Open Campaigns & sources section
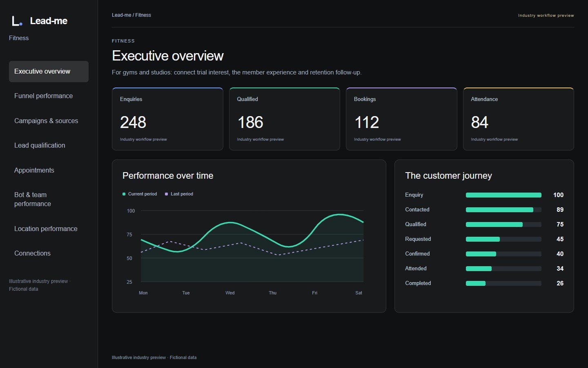Image resolution: width=588 pixels, height=368 pixels. point(49,121)
